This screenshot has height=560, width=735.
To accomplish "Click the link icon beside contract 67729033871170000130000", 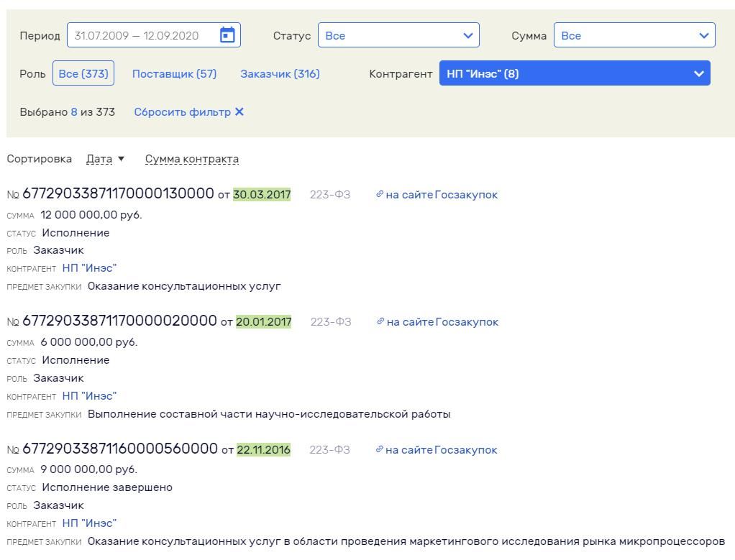I will pos(380,194).
